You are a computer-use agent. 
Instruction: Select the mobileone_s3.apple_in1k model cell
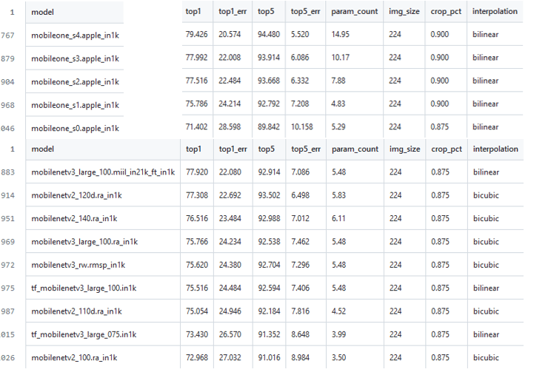(75, 58)
